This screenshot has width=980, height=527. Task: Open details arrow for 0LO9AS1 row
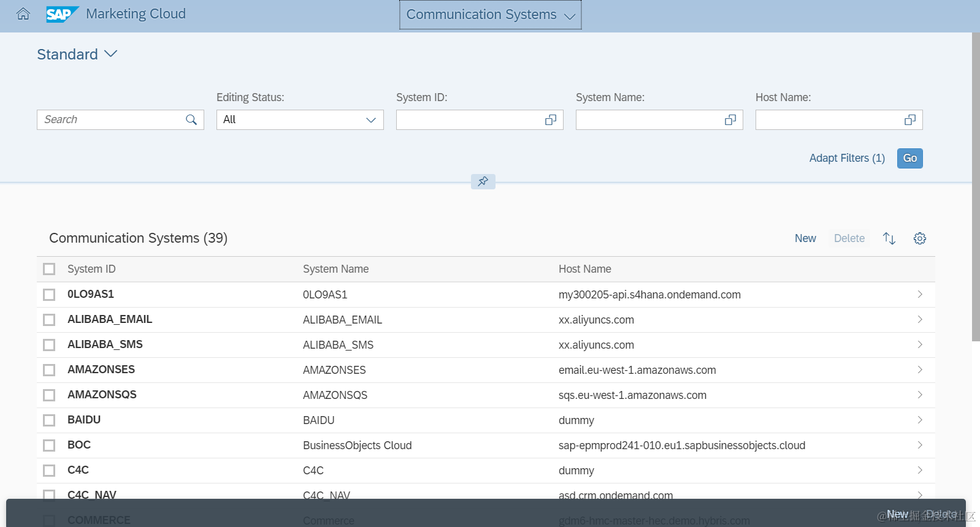tap(920, 294)
